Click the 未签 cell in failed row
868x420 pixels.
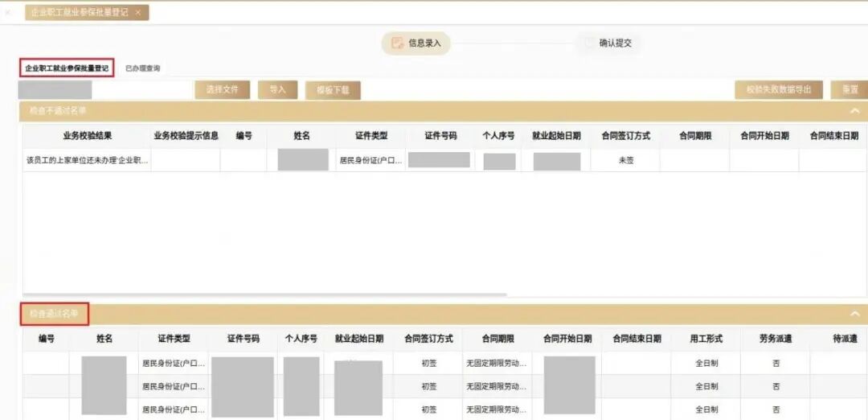626,161
